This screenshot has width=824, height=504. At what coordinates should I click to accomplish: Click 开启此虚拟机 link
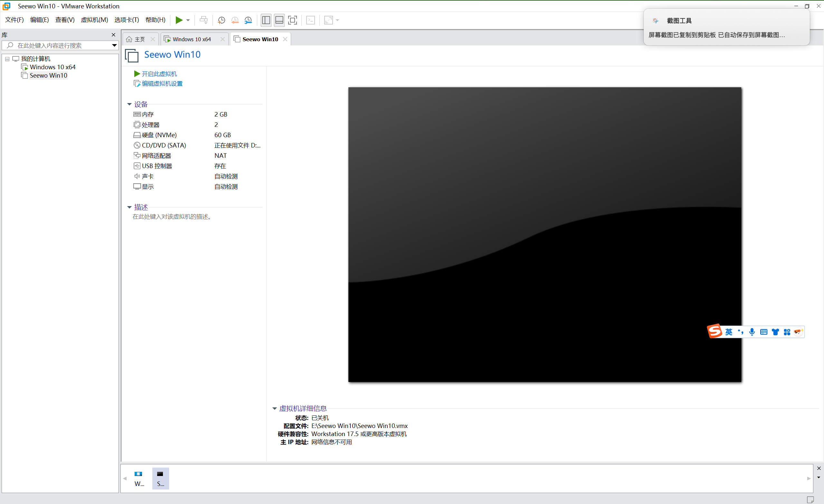[x=159, y=73]
